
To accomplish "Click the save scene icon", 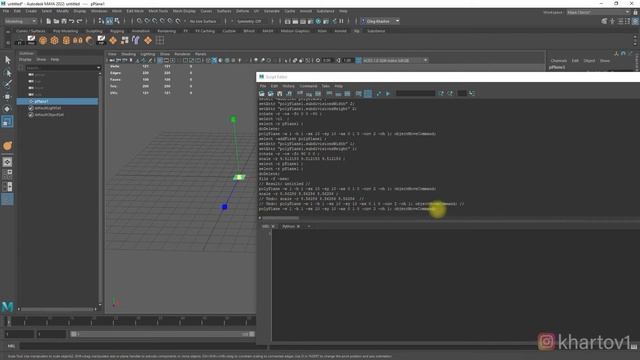I will (x=64, y=21).
